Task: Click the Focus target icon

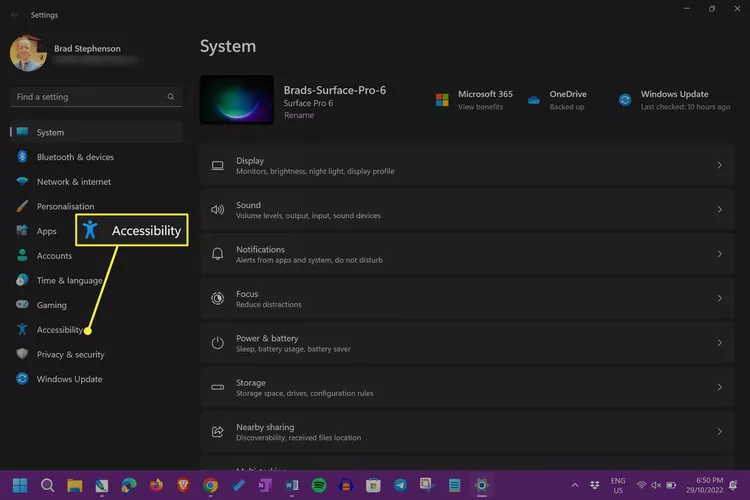Action: tap(218, 298)
